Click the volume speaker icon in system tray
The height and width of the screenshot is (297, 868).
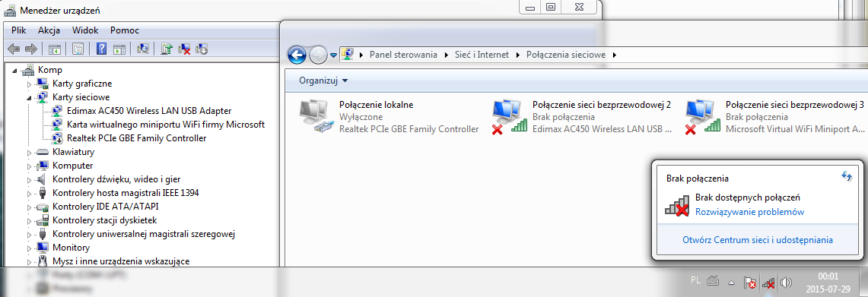tap(786, 283)
